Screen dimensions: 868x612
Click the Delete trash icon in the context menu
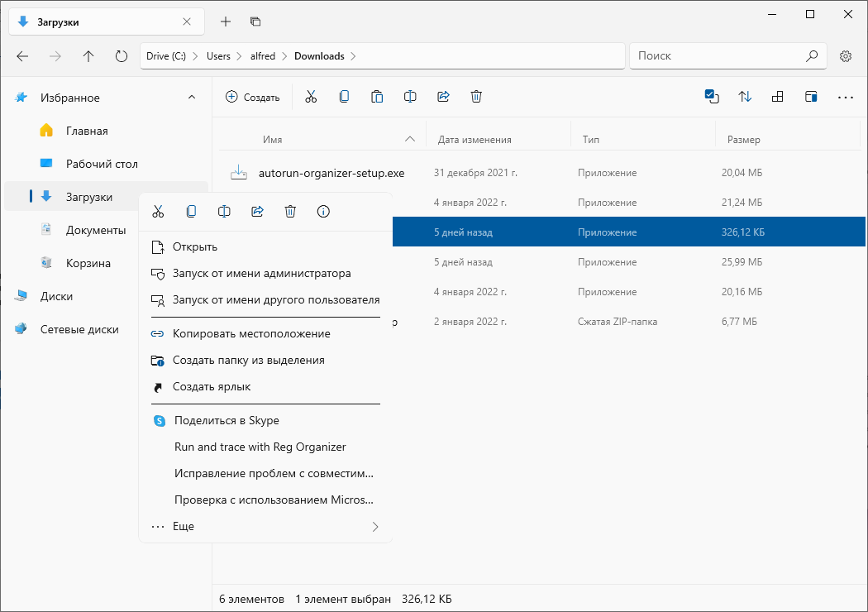290,212
